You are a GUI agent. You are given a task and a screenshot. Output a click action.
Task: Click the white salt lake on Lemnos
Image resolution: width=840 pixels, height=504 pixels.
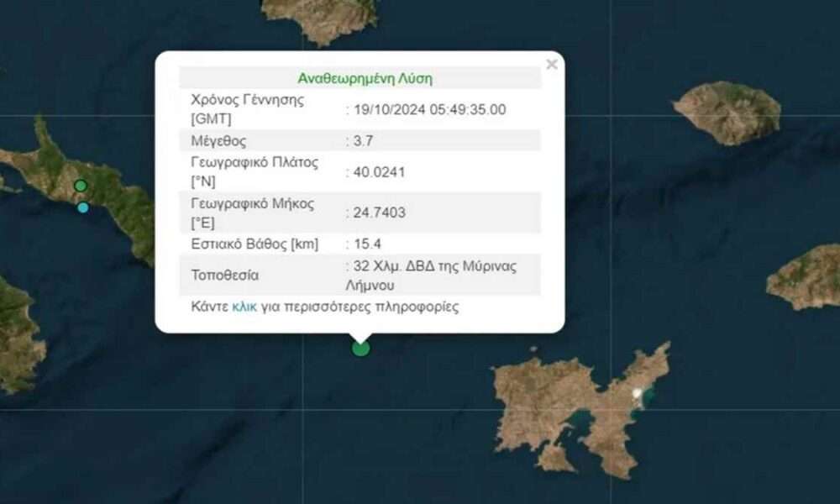click(637, 394)
